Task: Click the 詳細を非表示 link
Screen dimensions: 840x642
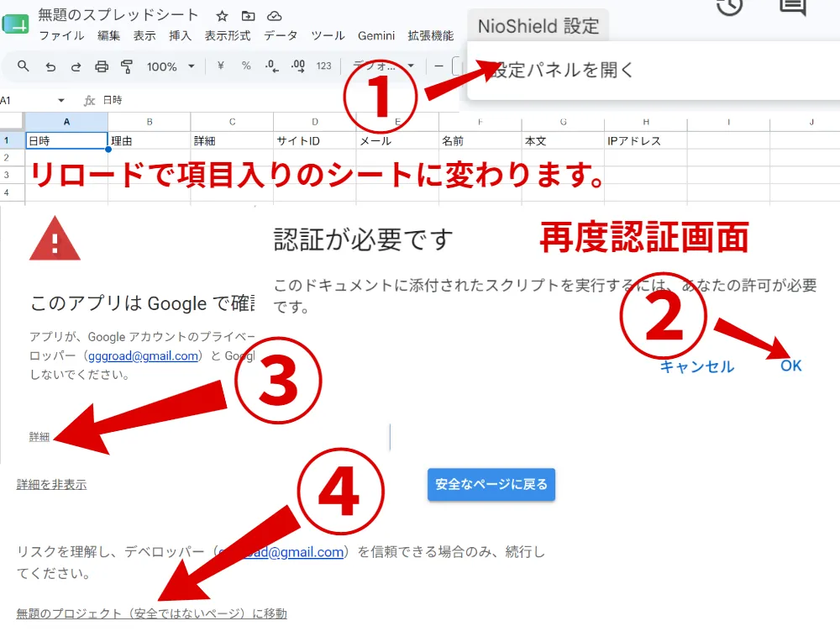Action: click(51, 485)
